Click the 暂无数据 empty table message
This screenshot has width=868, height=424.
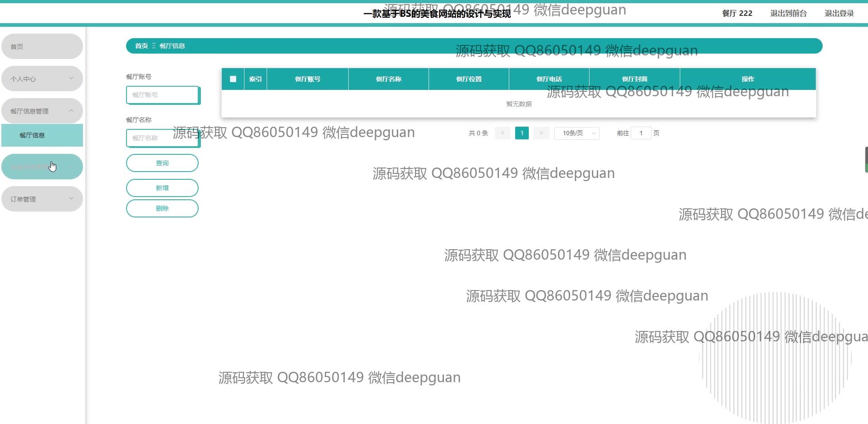pos(519,104)
